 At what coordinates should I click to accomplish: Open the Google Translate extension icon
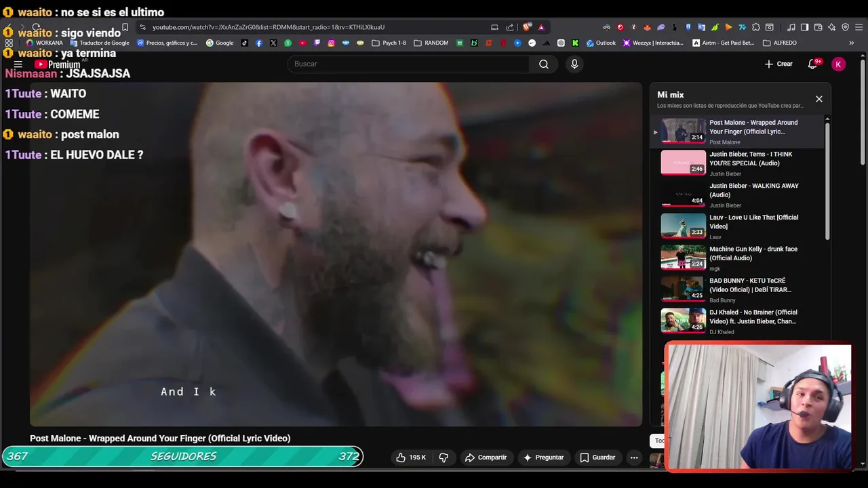pyautogui.click(x=701, y=27)
